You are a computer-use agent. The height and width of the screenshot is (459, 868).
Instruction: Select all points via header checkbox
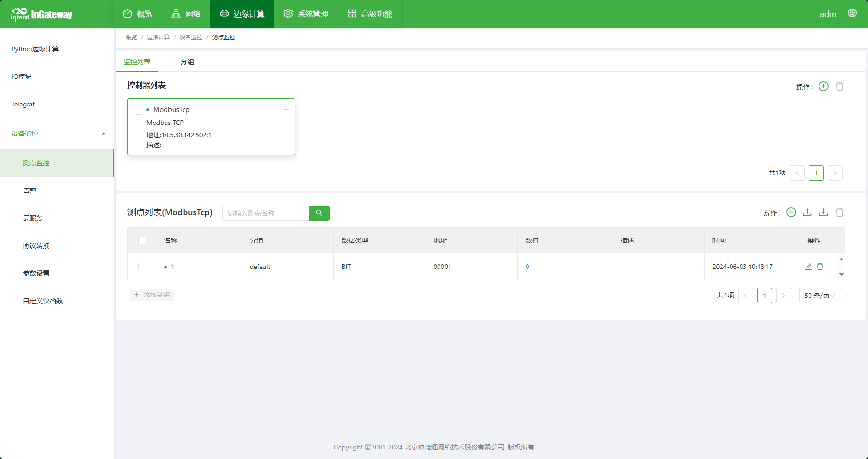click(142, 240)
